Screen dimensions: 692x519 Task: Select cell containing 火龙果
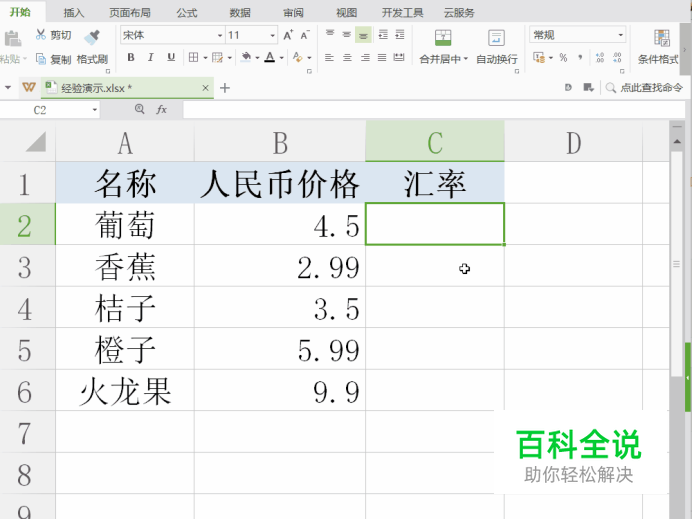click(125, 391)
